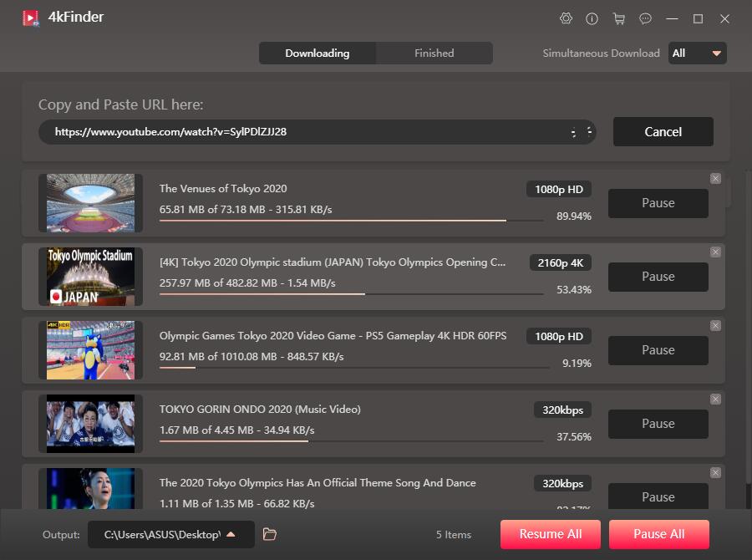Click the info icon in title bar
Screen dimensions: 752x560
tap(592, 18)
